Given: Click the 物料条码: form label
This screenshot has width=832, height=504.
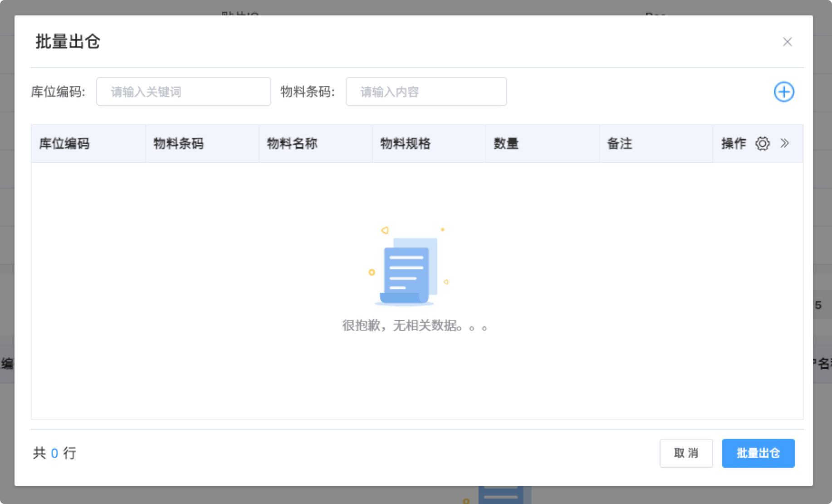Looking at the screenshot, I should (x=308, y=92).
